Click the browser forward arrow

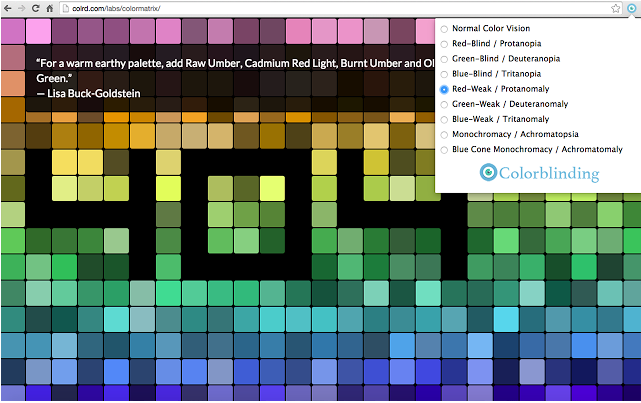click(21, 8)
